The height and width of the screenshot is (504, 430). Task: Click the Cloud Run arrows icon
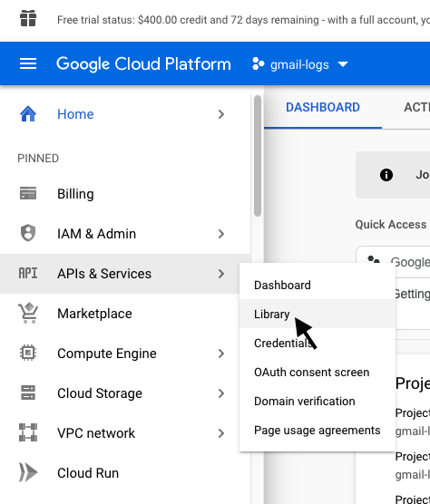click(28, 472)
